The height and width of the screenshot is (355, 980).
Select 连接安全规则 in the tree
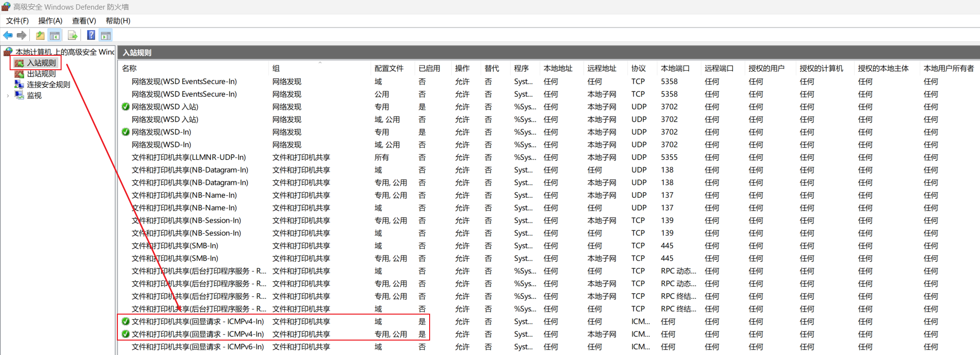[x=49, y=84]
